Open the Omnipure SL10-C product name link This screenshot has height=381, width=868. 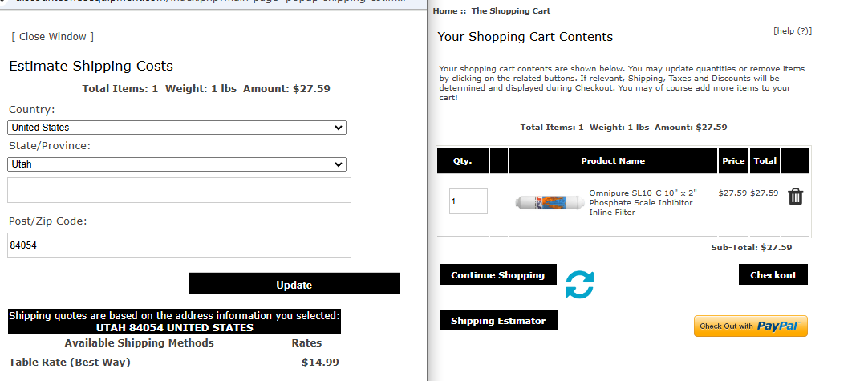tap(642, 202)
